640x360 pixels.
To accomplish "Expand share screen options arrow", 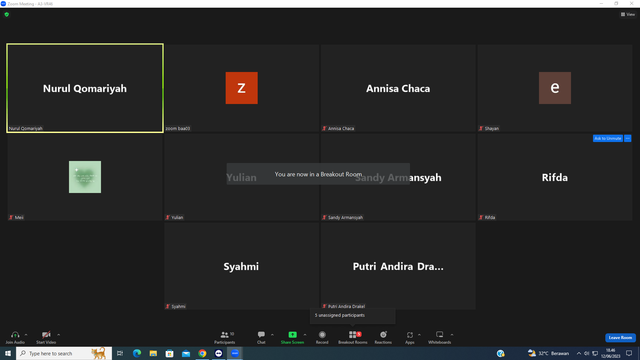I will click(x=305, y=335).
